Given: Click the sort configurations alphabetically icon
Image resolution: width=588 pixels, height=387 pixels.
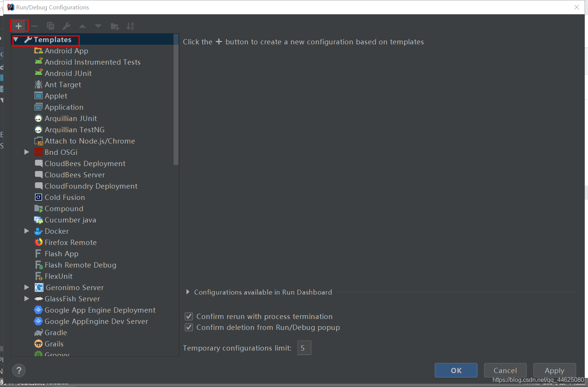Looking at the screenshot, I should pyautogui.click(x=130, y=26).
